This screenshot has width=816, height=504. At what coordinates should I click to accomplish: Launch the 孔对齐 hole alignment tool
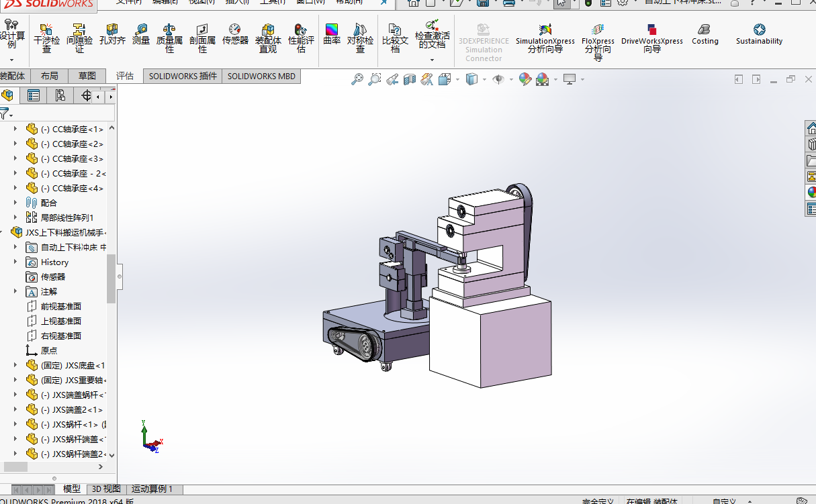[112, 34]
